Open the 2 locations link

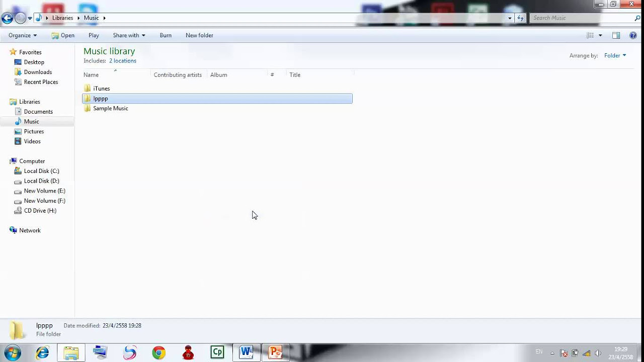(123, 61)
